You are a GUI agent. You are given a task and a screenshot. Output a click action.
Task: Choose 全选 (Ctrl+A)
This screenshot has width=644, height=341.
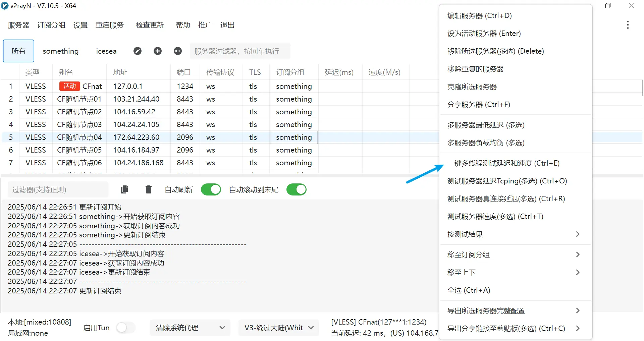point(516,290)
